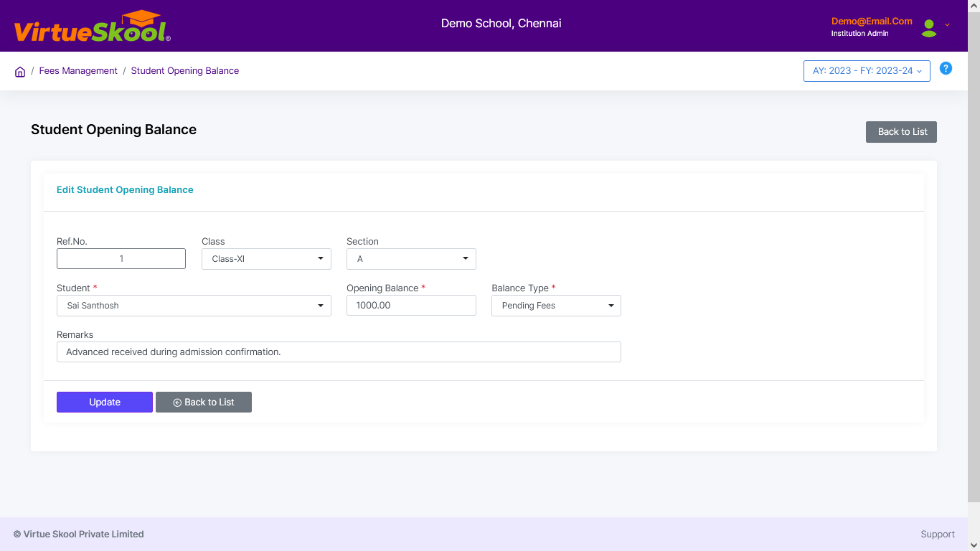This screenshot has height=551, width=980.
Task: Expand the user account chevron
Action: point(947,25)
